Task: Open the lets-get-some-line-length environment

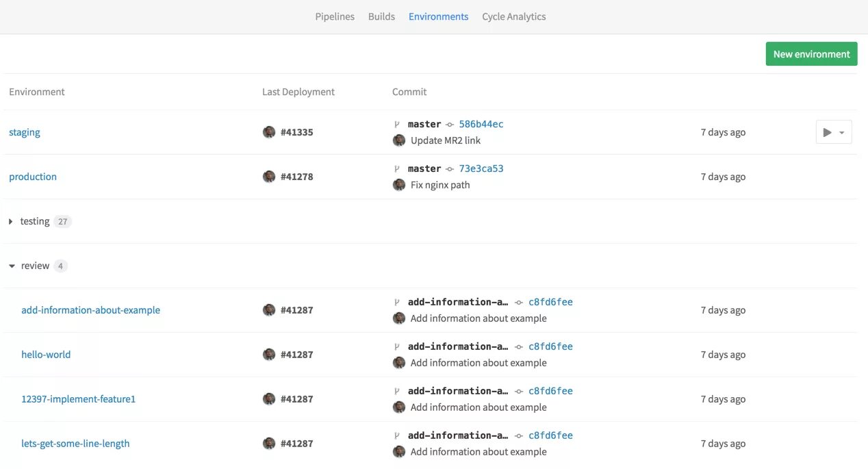Action: [75, 444]
